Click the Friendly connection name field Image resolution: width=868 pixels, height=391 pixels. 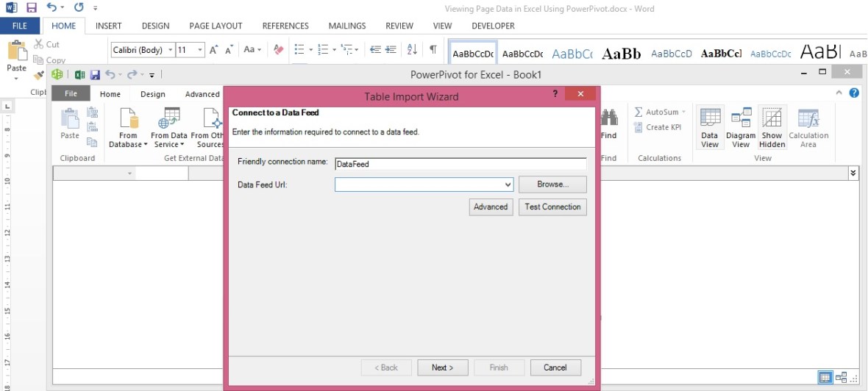460,164
